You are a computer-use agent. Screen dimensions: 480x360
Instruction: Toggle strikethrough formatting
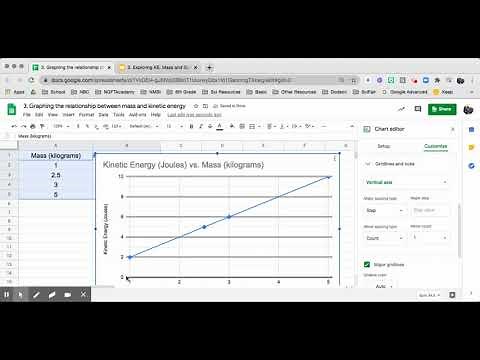click(210, 126)
